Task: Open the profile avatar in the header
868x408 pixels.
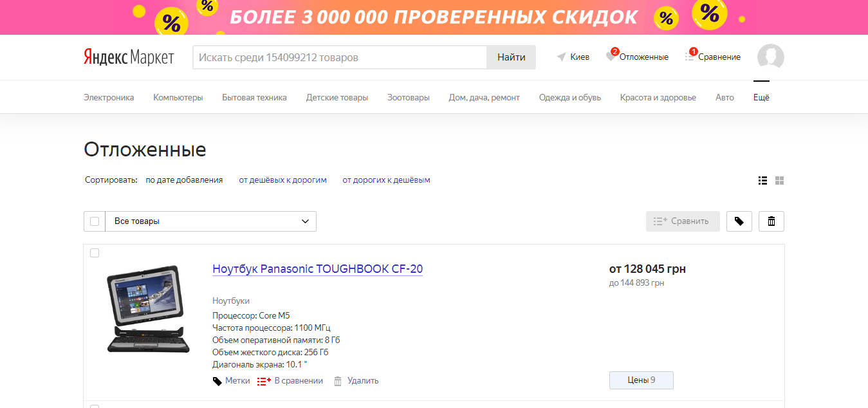Action: tap(770, 57)
